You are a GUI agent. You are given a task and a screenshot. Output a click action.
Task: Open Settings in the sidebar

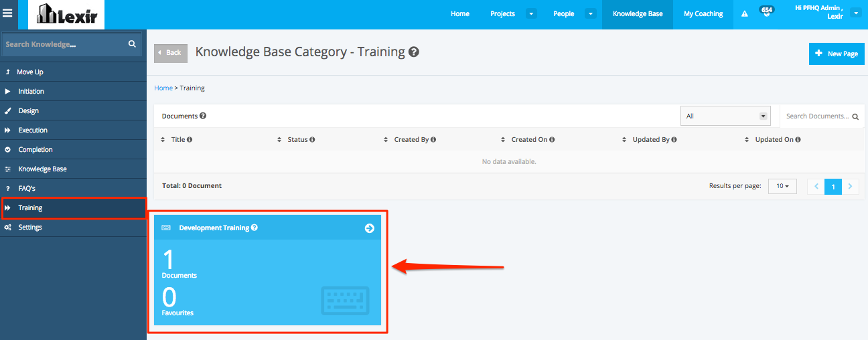tap(73, 228)
